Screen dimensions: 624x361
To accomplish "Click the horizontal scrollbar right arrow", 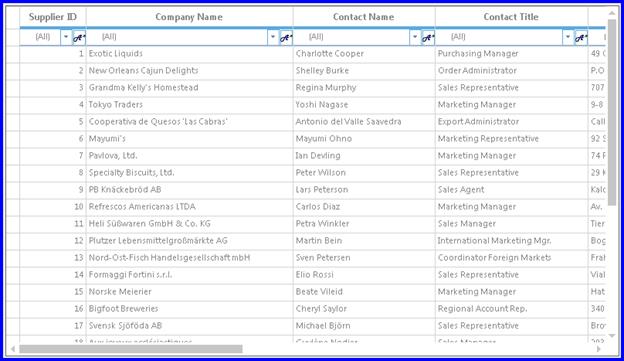I will (x=599, y=349).
